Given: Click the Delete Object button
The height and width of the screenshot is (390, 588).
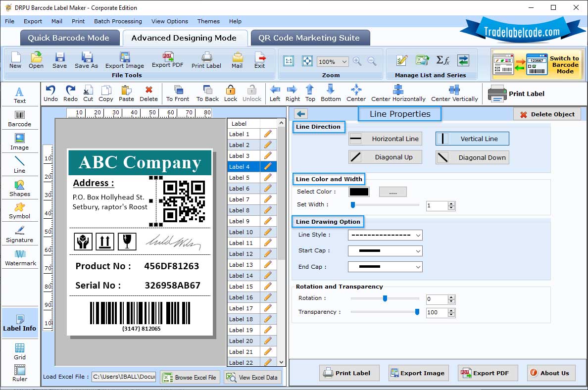Looking at the screenshot, I should 547,114.
